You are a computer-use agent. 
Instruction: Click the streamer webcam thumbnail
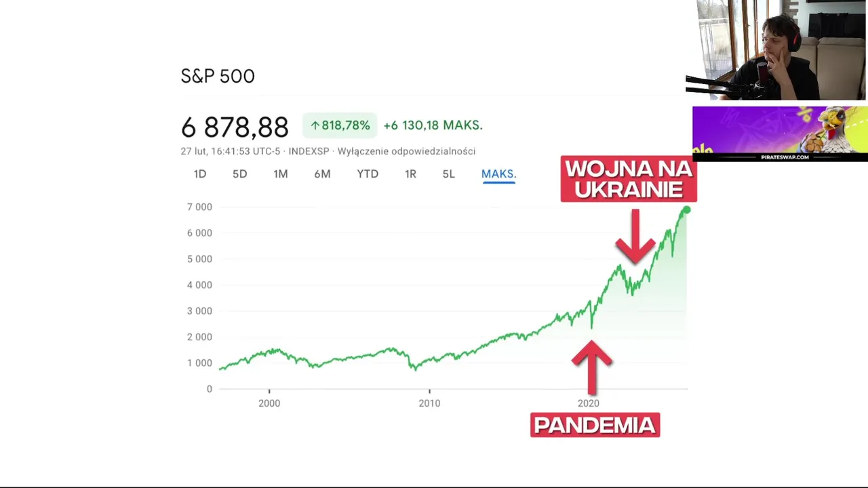(776, 50)
